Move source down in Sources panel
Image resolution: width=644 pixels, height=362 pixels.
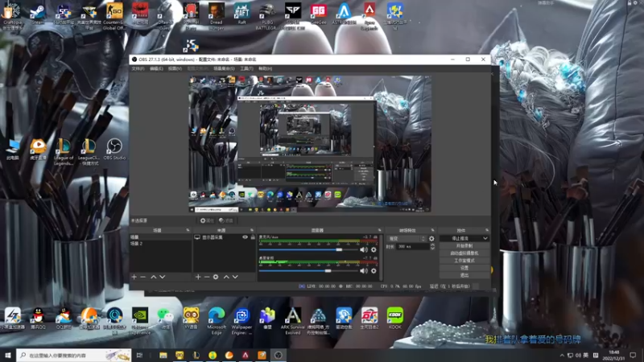(235, 277)
